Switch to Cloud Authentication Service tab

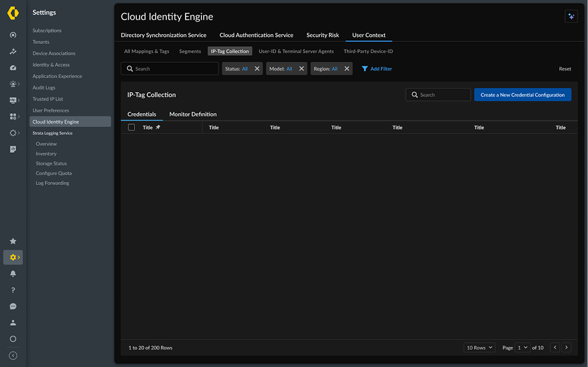[256, 35]
